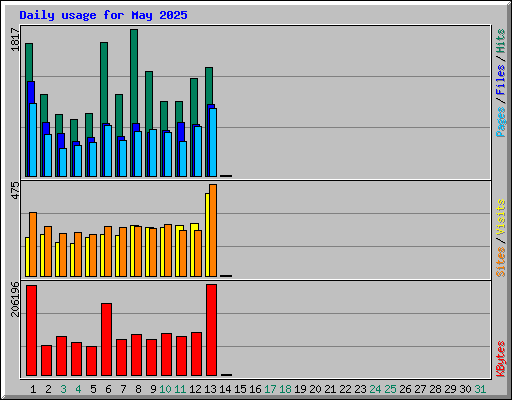Select the red KBytes bar for day 6

click(x=106, y=339)
